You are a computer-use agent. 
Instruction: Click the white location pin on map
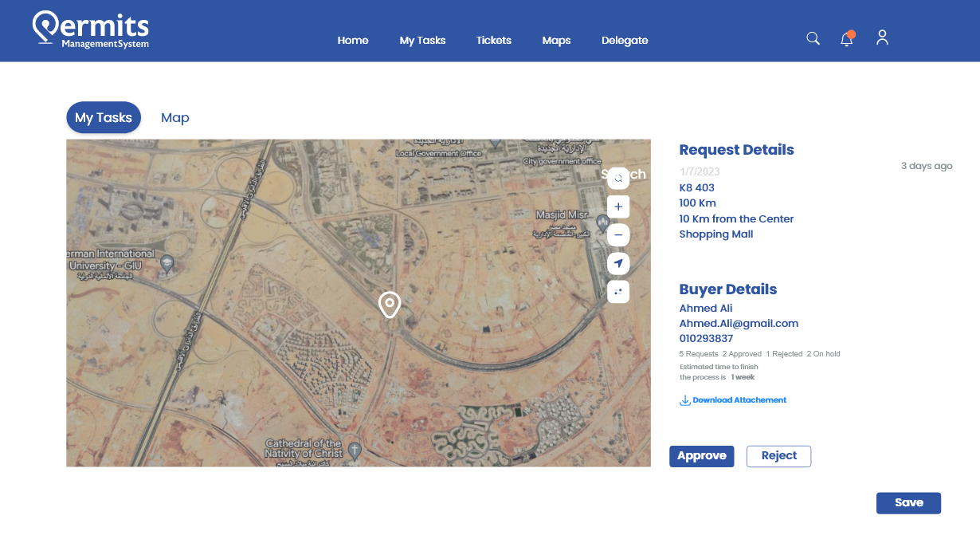[389, 304]
